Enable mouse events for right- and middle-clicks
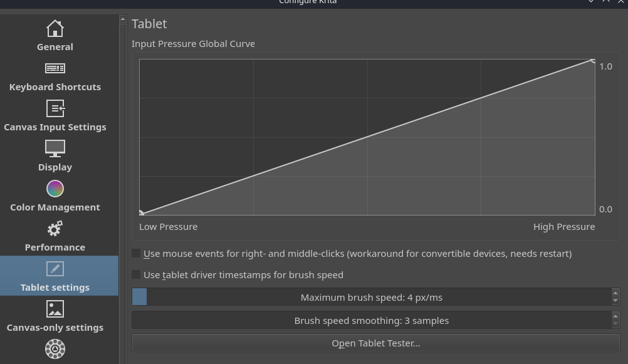 [x=136, y=254]
